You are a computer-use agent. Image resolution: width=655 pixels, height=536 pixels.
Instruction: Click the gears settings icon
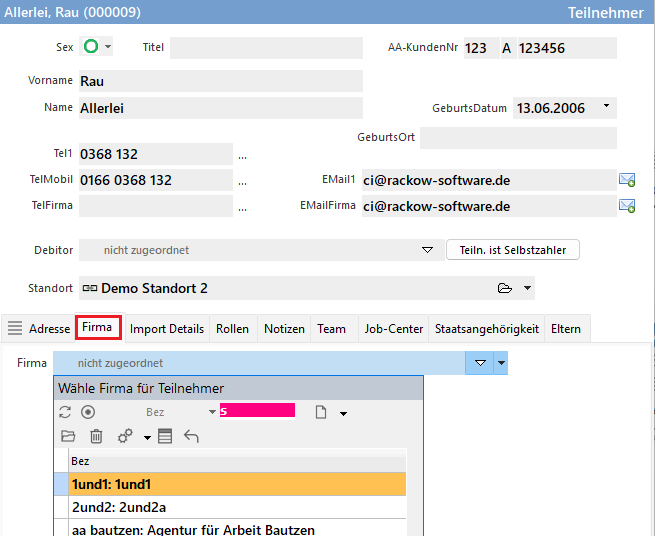(x=126, y=436)
